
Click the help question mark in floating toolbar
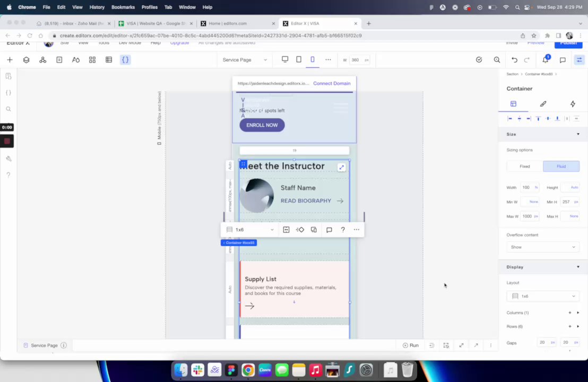tap(343, 230)
